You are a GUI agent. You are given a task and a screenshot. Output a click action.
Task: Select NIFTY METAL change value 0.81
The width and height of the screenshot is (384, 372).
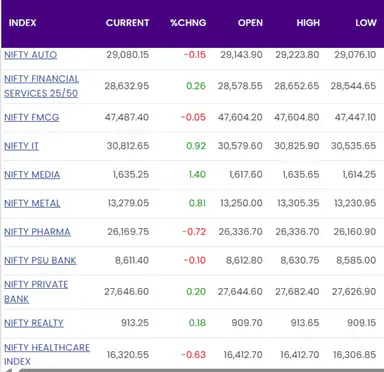(197, 203)
